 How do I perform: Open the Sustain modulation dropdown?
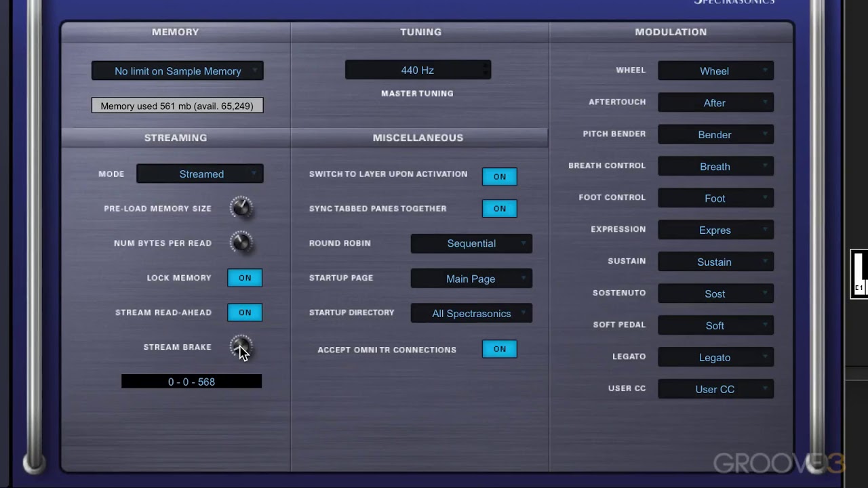click(x=715, y=262)
